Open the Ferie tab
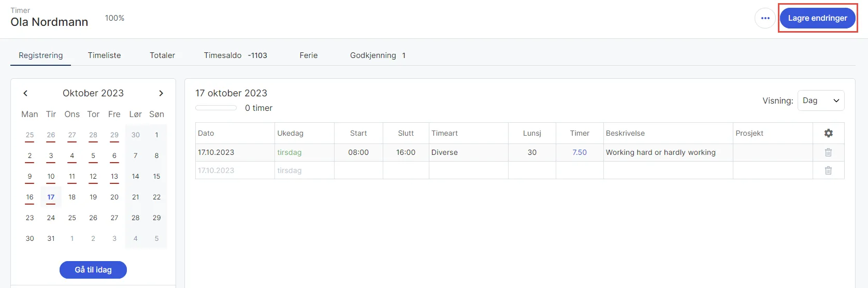The width and height of the screenshot is (868, 288). click(308, 55)
